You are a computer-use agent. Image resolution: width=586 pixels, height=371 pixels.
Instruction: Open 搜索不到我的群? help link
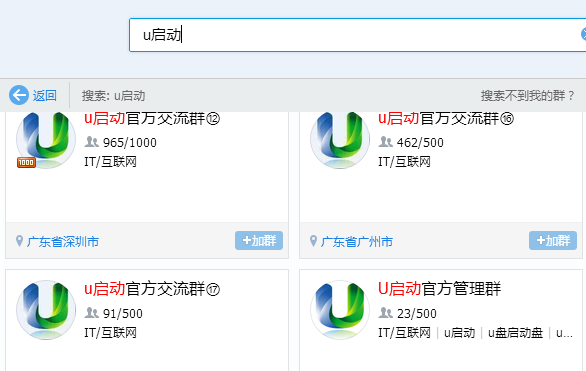(527, 96)
